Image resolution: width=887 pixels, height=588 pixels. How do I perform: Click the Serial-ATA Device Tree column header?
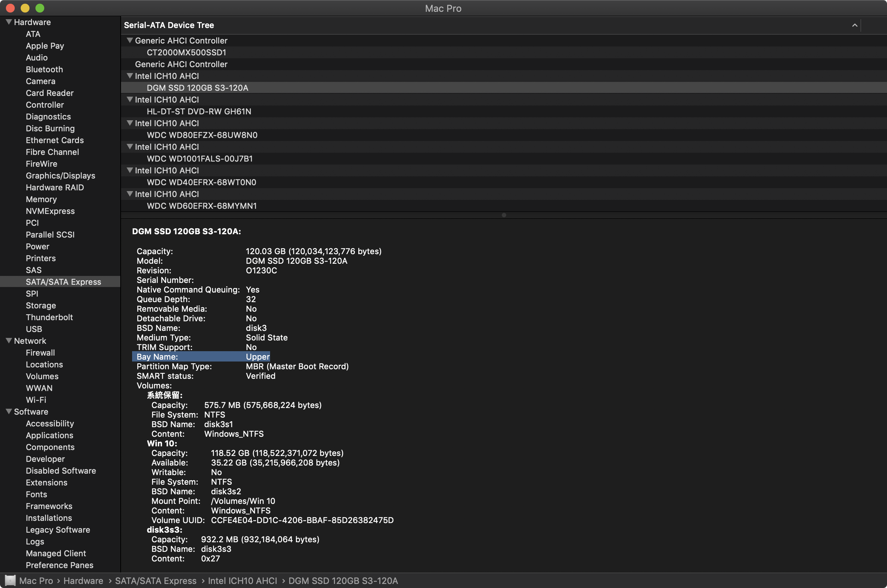click(491, 25)
